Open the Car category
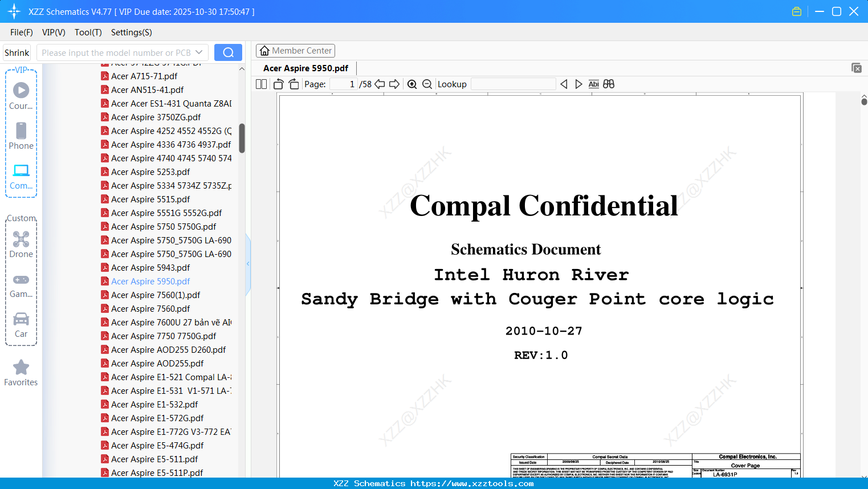Image resolution: width=868 pixels, height=489 pixels. click(x=21, y=325)
